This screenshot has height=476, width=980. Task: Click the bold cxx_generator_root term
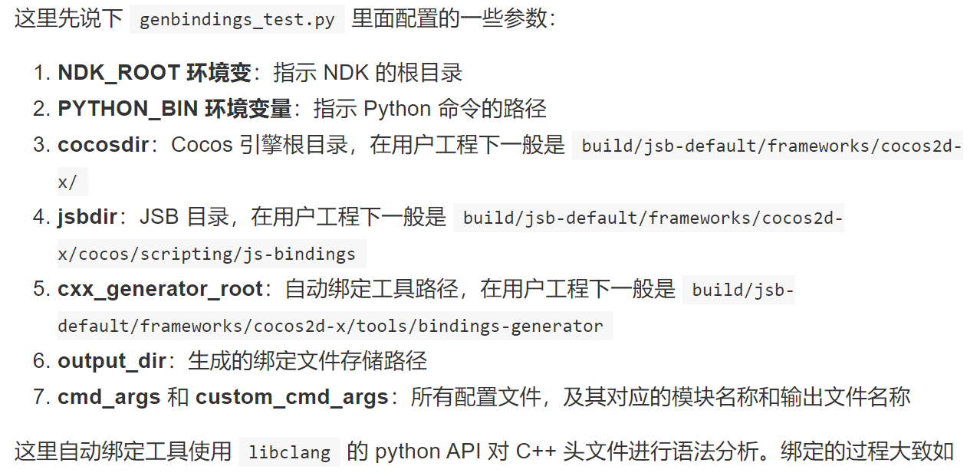tap(160, 290)
